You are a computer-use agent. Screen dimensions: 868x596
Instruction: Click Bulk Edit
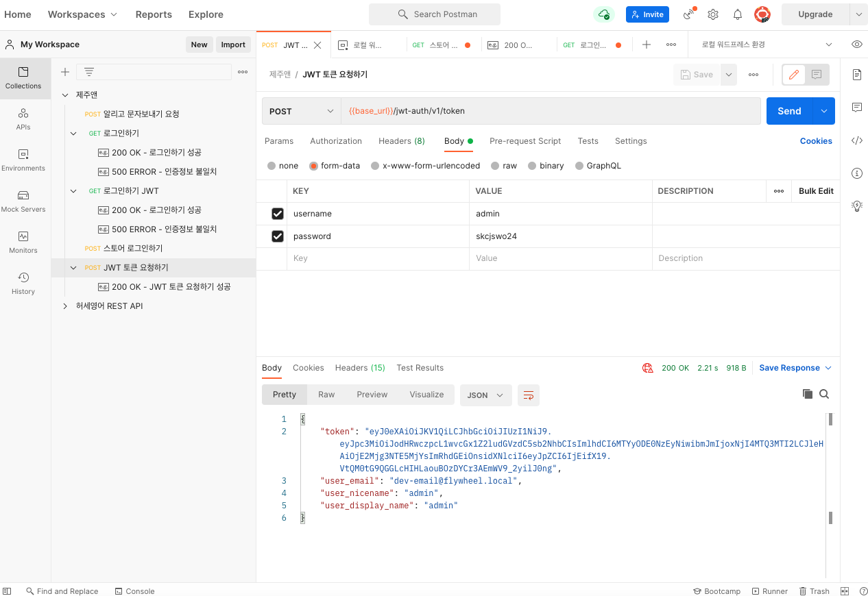[x=816, y=191]
